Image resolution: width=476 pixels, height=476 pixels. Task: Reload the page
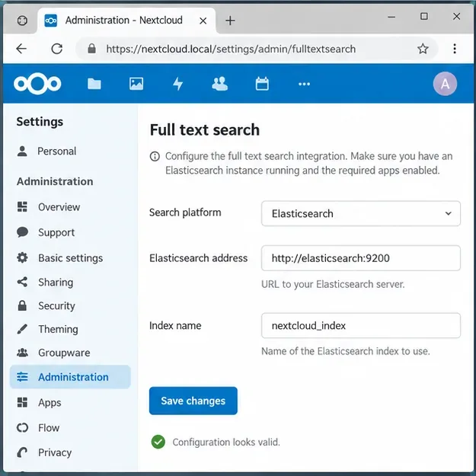click(57, 49)
